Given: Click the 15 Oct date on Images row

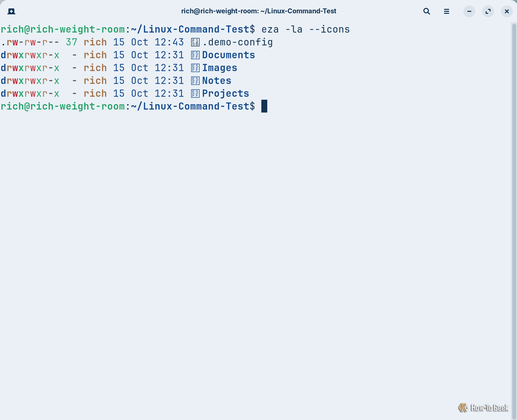Looking at the screenshot, I should pos(131,68).
